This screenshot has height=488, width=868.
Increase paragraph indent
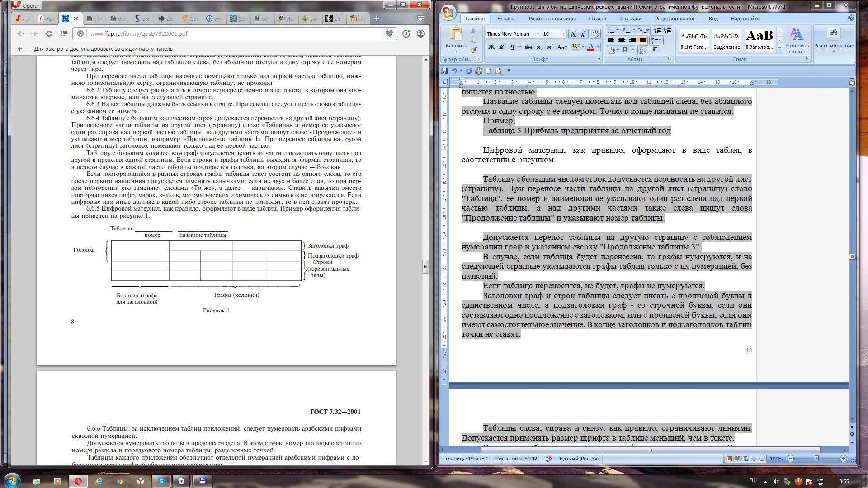click(x=667, y=30)
